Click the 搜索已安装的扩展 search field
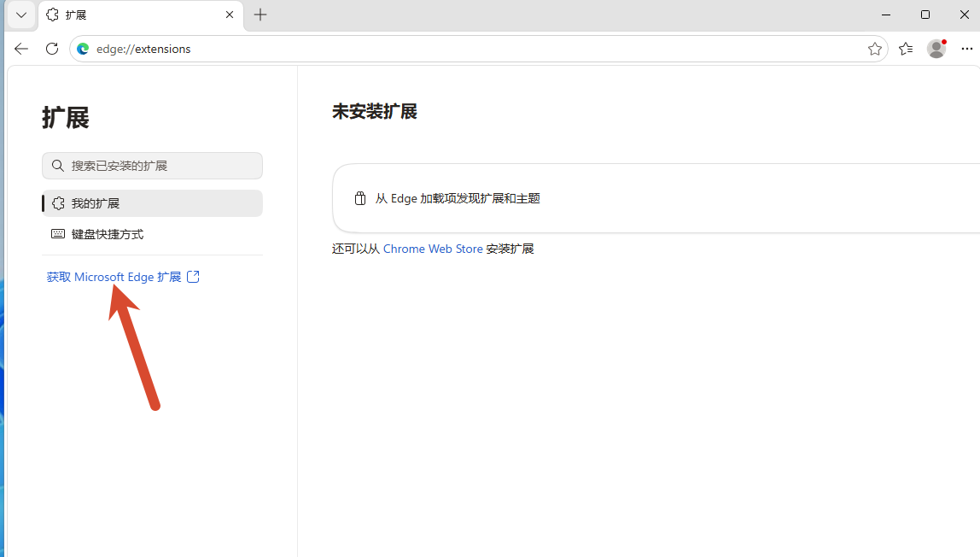 coord(153,166)
